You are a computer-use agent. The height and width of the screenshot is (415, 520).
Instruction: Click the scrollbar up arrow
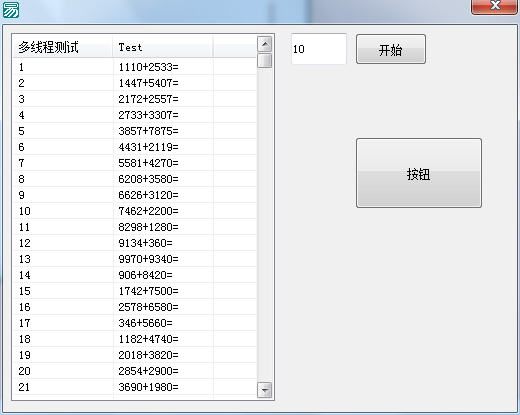click(x=265, y=44)
